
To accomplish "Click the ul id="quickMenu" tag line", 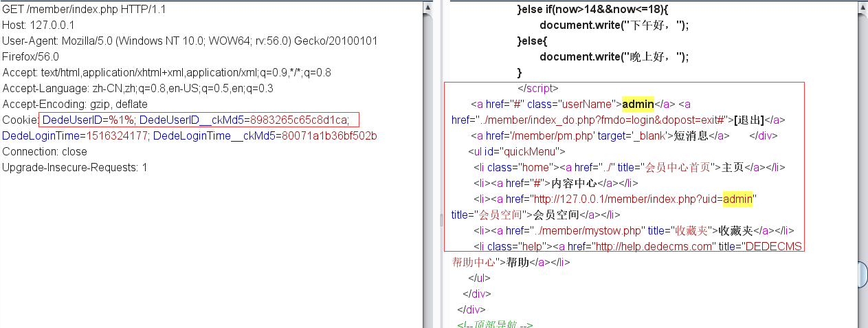I will point(516,152).
